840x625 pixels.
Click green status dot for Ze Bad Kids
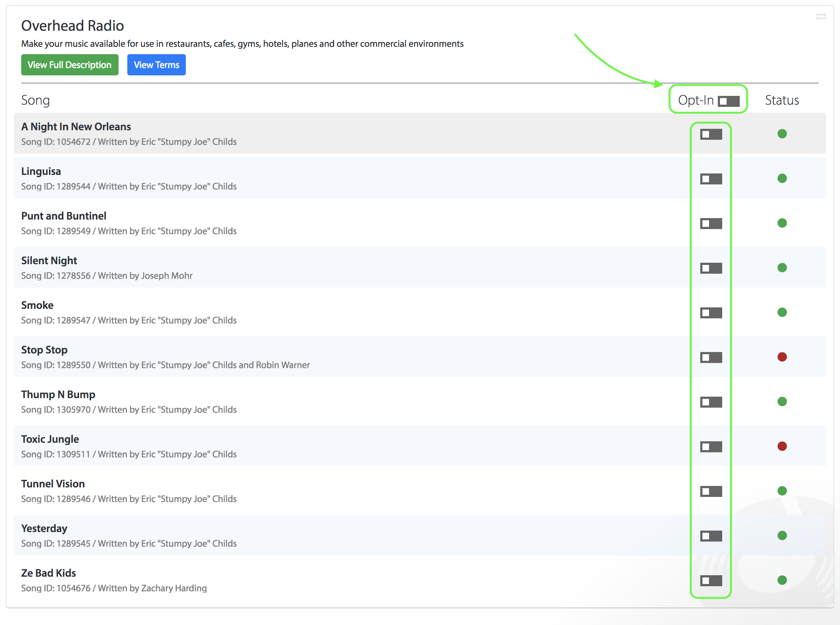pyautogui.click(x=782, y=580)
